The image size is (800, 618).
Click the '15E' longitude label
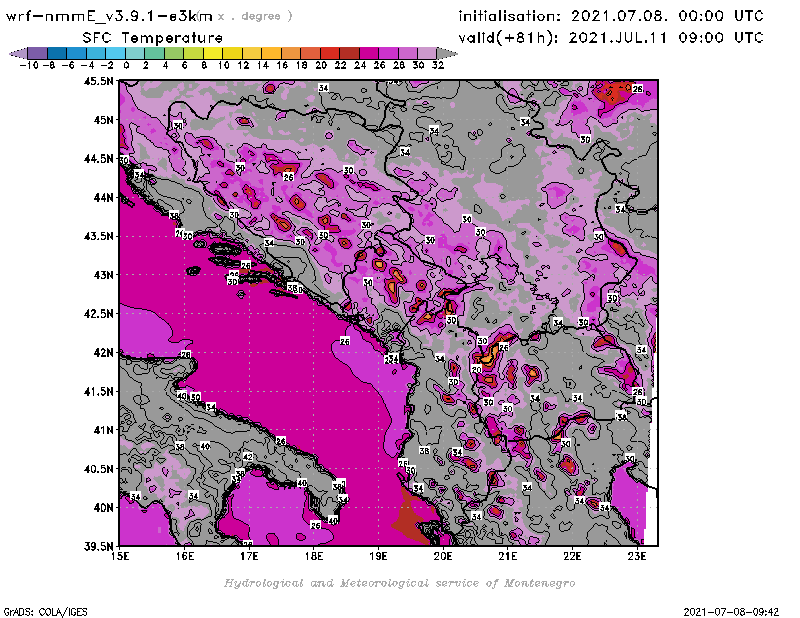tap(120, 556)
